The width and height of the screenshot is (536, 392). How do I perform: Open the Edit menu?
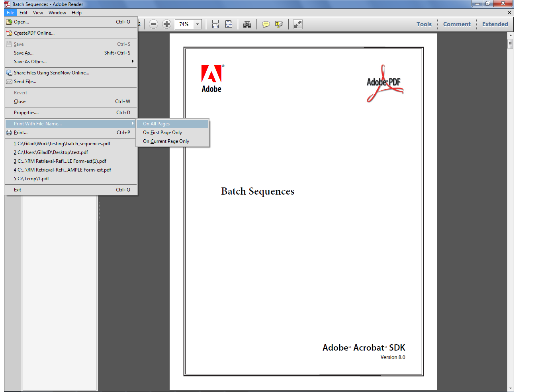point(23,12)
